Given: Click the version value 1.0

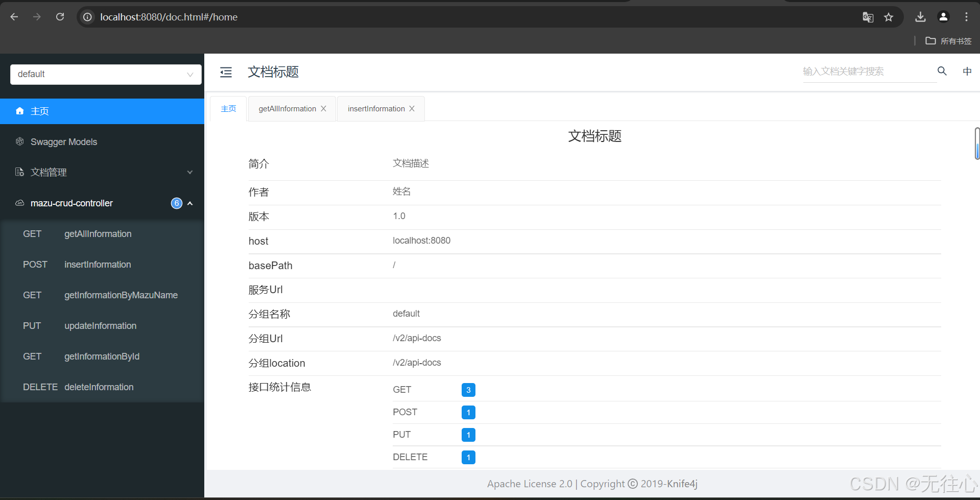Looking at the screenshot, I should coord(399,216).
